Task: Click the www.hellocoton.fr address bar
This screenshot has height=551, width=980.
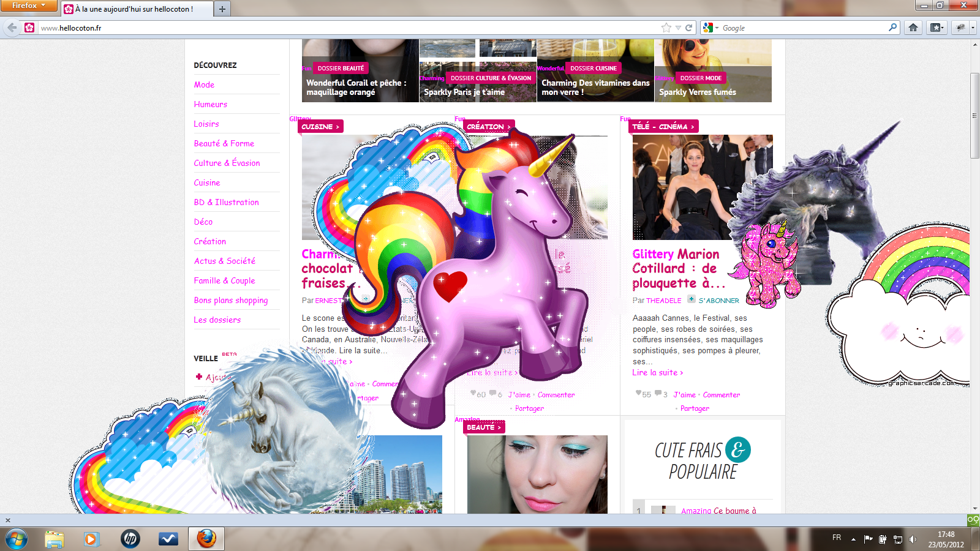Action: pyautogui.click(x=349, y=28)
